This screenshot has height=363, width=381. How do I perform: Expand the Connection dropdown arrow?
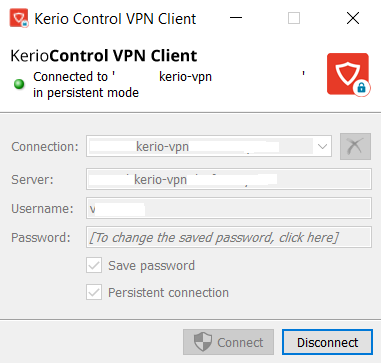(x=322, y=146)
